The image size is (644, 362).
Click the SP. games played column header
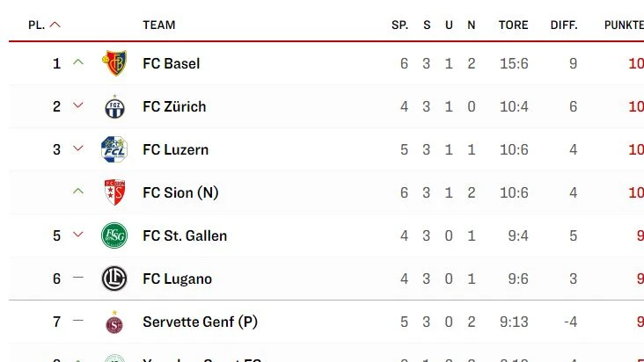400,25
